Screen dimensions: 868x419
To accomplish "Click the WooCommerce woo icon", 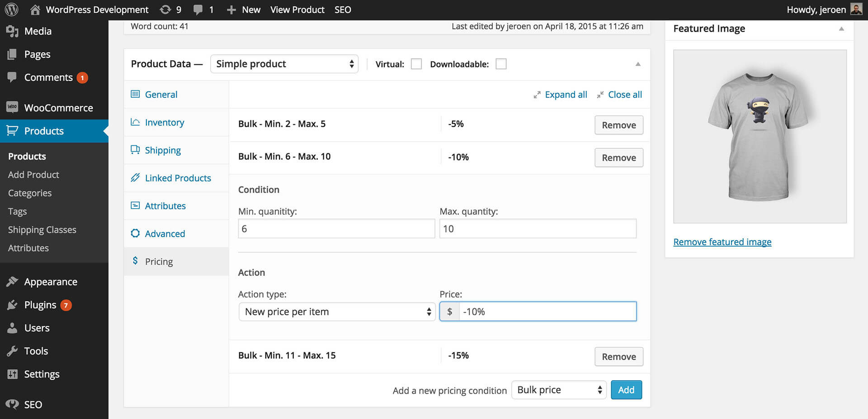I will (12, 107).
